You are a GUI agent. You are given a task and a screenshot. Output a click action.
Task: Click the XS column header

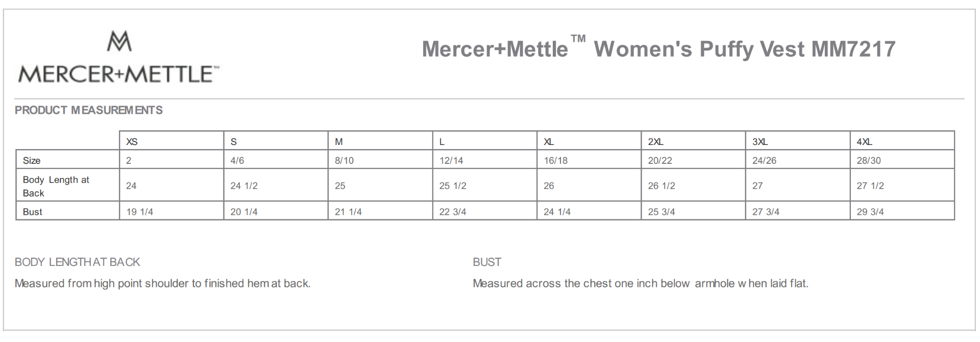click(x=132, y=142)
